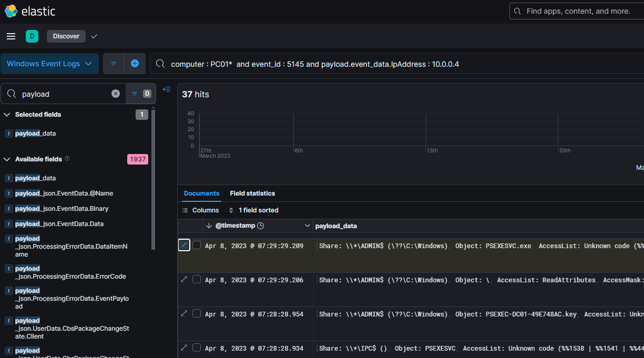Open the hamburger navigation menu
The width and height of the screenshot is (644, 358).
(x=11, y=36)
